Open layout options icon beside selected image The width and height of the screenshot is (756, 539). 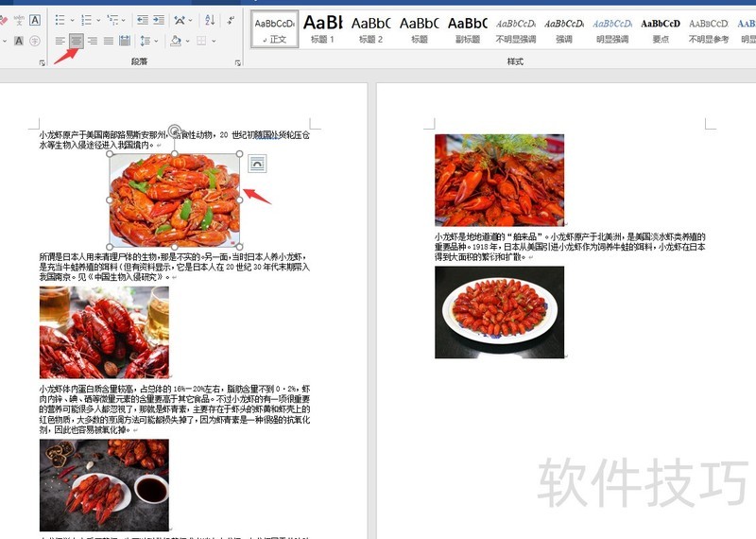257,164
